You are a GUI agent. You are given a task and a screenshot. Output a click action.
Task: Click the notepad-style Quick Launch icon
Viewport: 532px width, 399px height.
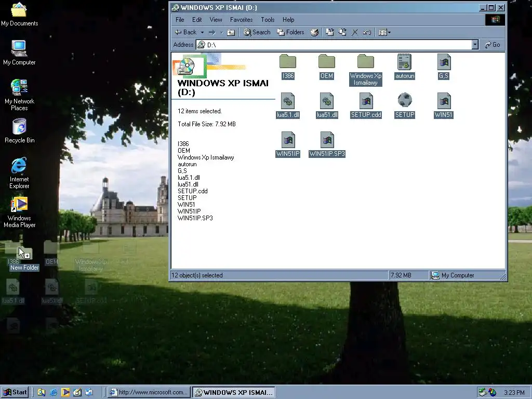click(x=77, y=393)
